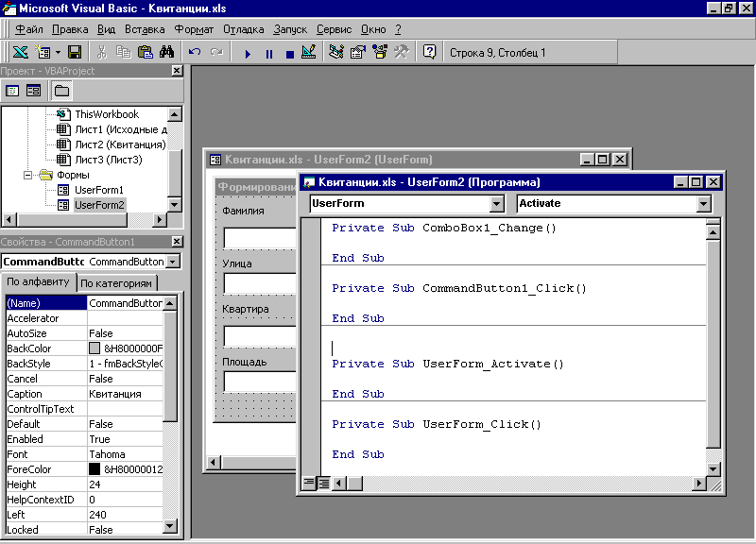Click View Code icon in Project panel
The width and height of the screenshot is (756, 544).
point(12,91)
